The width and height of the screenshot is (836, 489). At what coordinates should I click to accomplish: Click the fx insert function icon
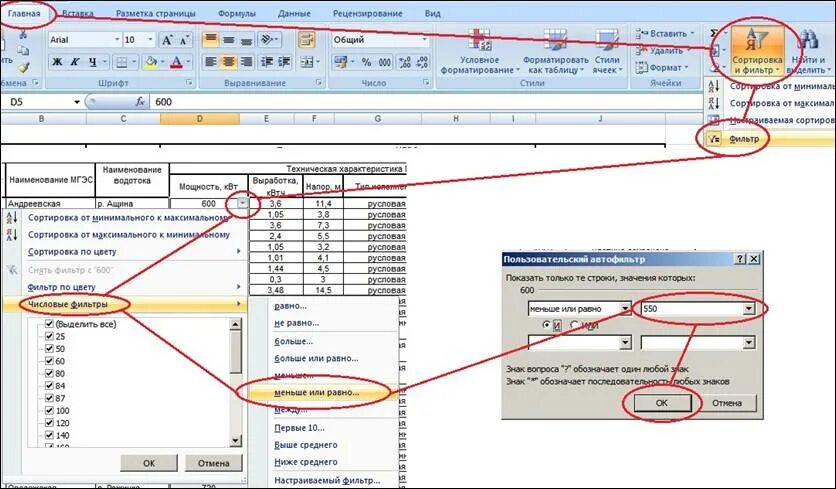coord(140,101)
